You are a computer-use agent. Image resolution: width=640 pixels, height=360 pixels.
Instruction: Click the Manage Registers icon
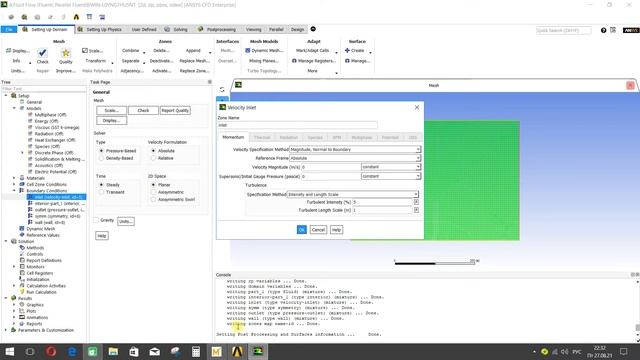(x=294, y=61)
